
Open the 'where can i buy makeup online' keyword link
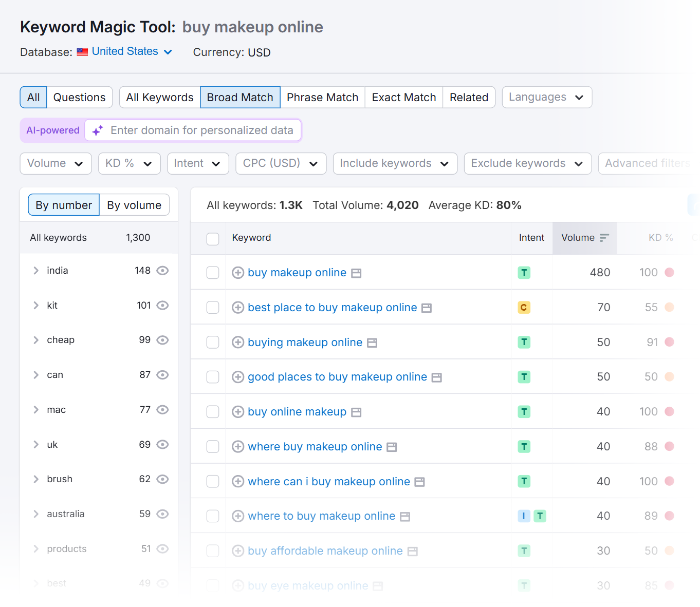329,482
